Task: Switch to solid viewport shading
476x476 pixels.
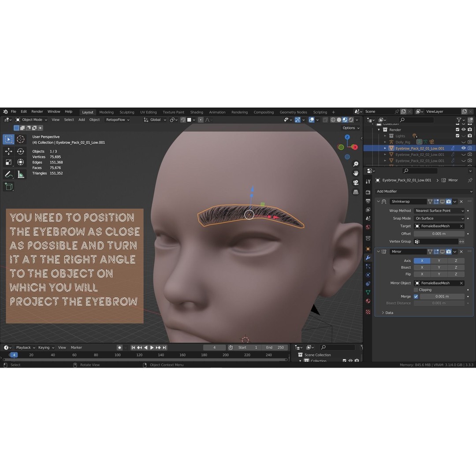Action: pos(339,120)
